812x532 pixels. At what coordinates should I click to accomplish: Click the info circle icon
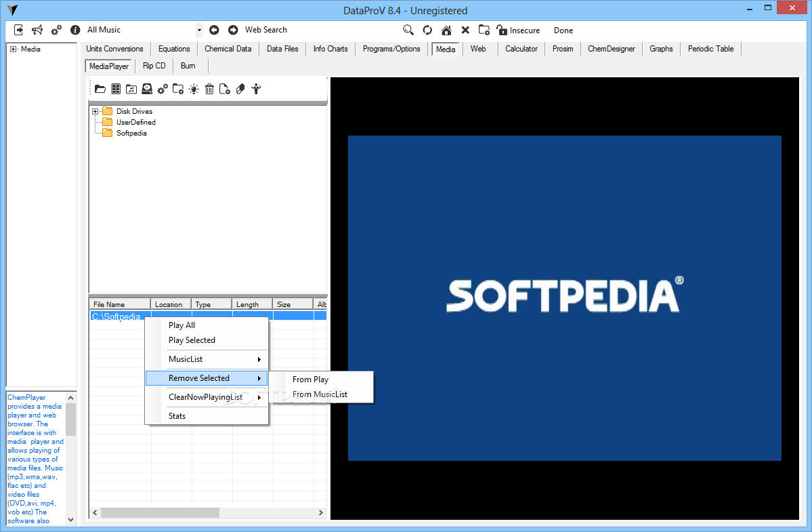click(x=75, y=30)
